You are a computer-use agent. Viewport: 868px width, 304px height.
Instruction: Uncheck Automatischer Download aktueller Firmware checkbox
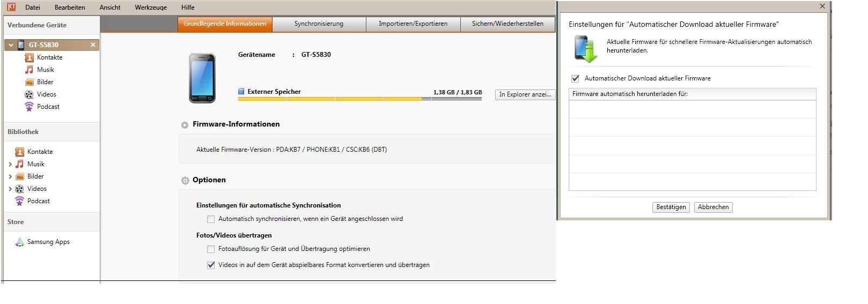pos(576,79)
